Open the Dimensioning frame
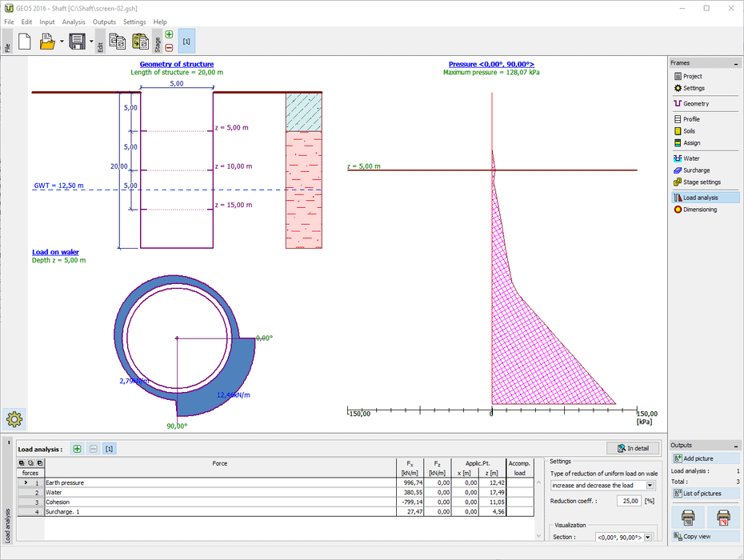 click(x=699, y=210)
